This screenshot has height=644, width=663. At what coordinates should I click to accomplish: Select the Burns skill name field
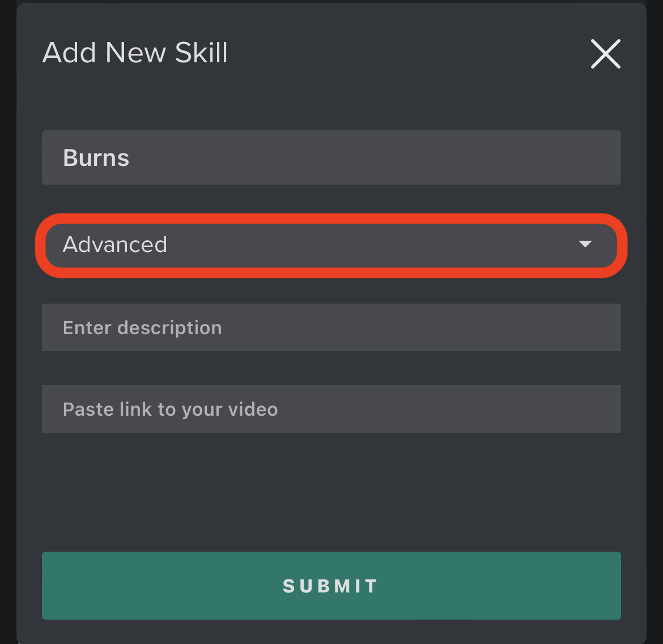click(331, 157)
